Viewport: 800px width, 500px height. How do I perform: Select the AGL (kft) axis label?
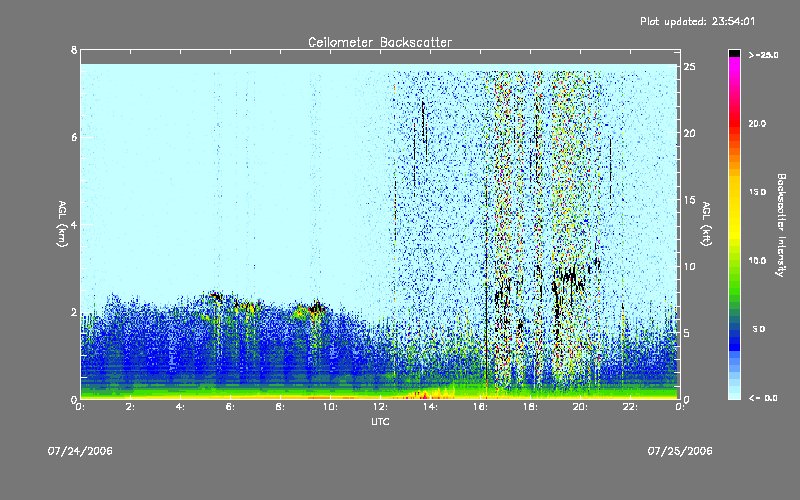[x=706, y=224]
